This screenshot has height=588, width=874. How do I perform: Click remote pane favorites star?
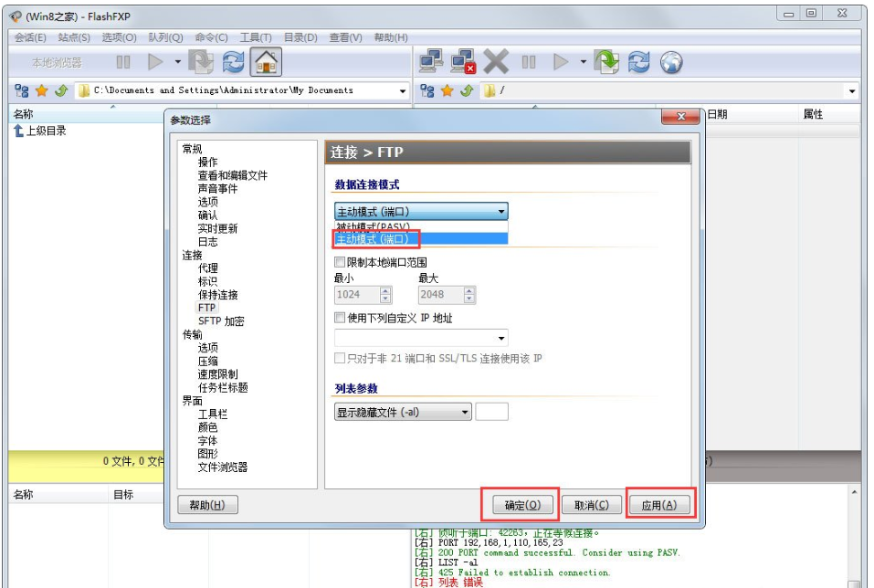tap(447, 90)
